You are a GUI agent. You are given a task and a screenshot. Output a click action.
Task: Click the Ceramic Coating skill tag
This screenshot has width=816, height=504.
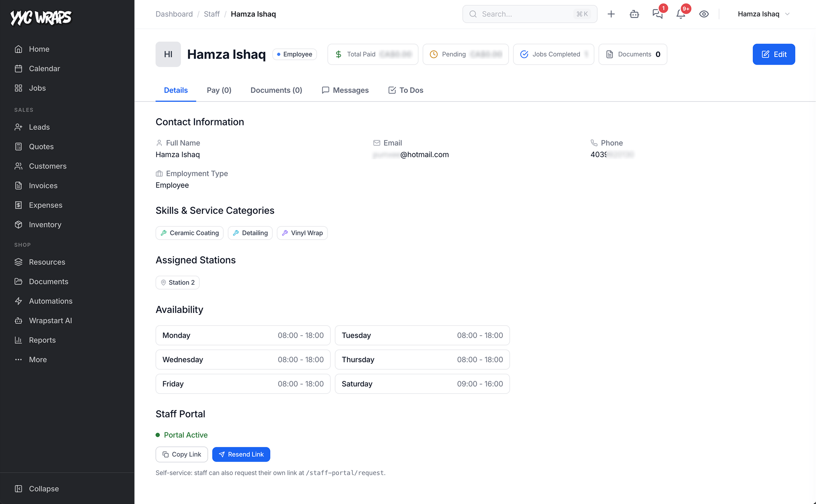[189, 233]
